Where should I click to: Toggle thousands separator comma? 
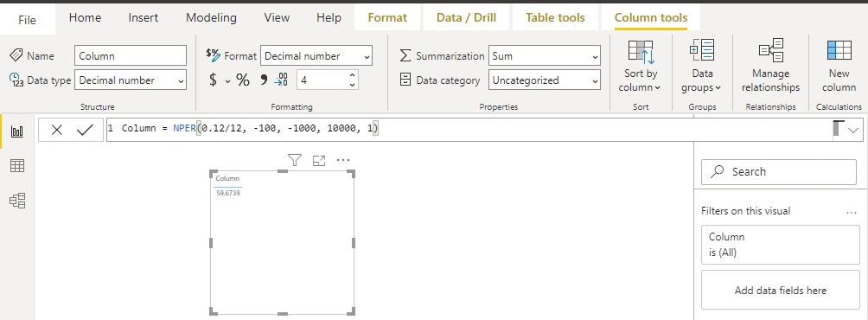point(264,80)
